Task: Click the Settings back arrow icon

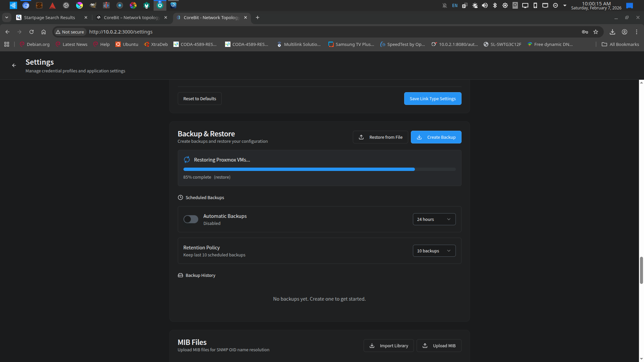Action: coord(14,65)
